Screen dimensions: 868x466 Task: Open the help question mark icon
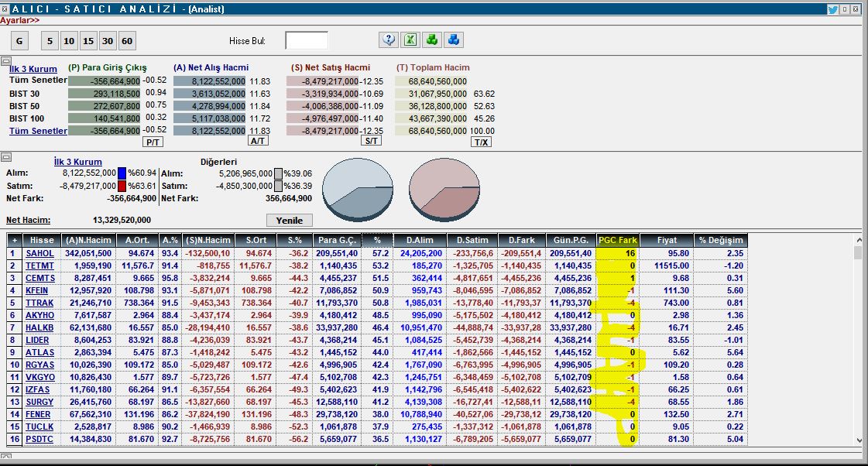tap(389, 40)
